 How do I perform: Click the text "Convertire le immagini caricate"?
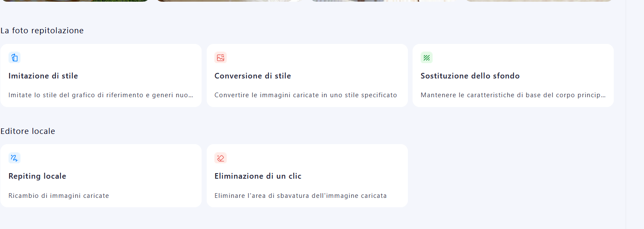(306, 95)
